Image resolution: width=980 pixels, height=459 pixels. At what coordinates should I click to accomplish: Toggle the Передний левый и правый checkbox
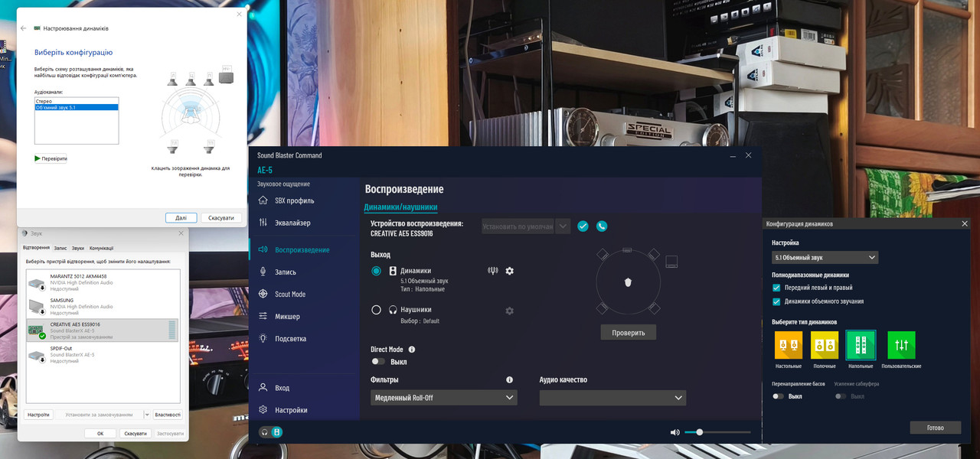pyautogui.click(x=777, y=288)
